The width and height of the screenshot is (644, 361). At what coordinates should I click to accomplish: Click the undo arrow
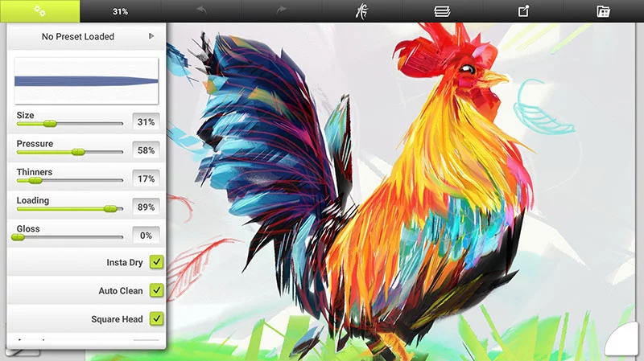click(201, 11)
